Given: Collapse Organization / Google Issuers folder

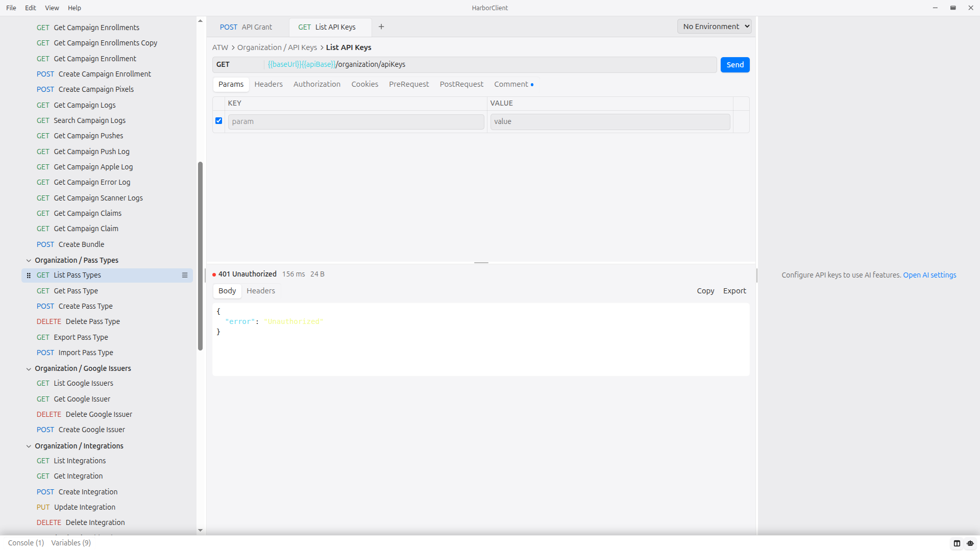Looking at the screenshot, I should pyautogui.click(x=29, y=369).
